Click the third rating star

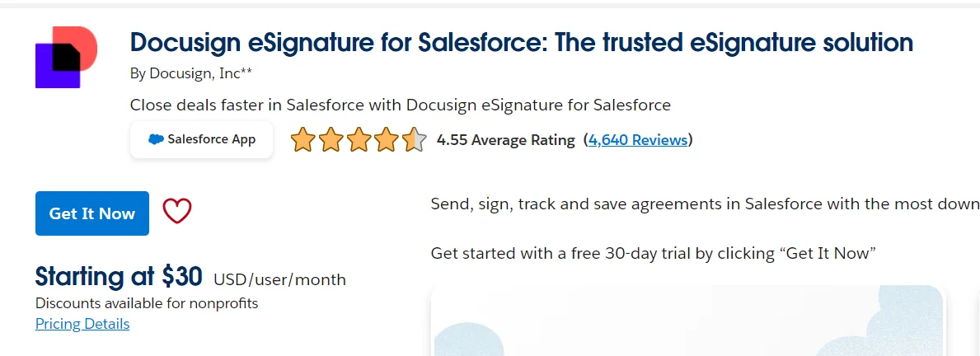click(x=359, y=140)
